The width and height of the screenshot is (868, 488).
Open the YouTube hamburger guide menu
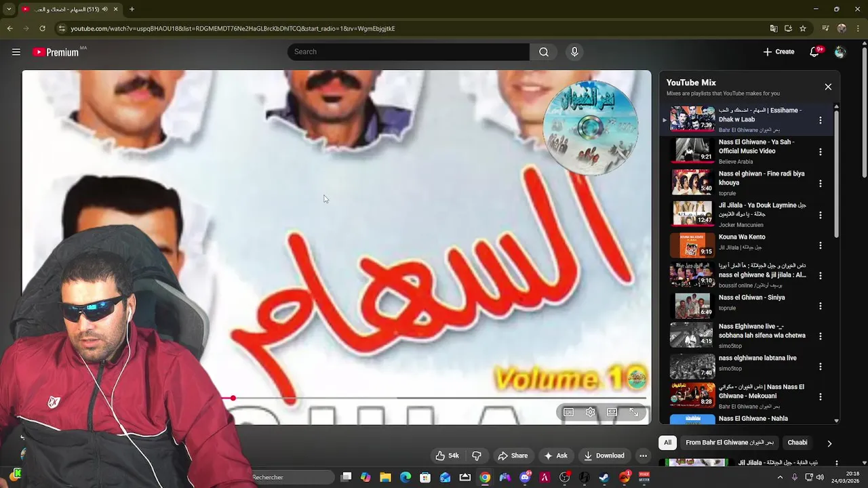click(x=16, y=52)
